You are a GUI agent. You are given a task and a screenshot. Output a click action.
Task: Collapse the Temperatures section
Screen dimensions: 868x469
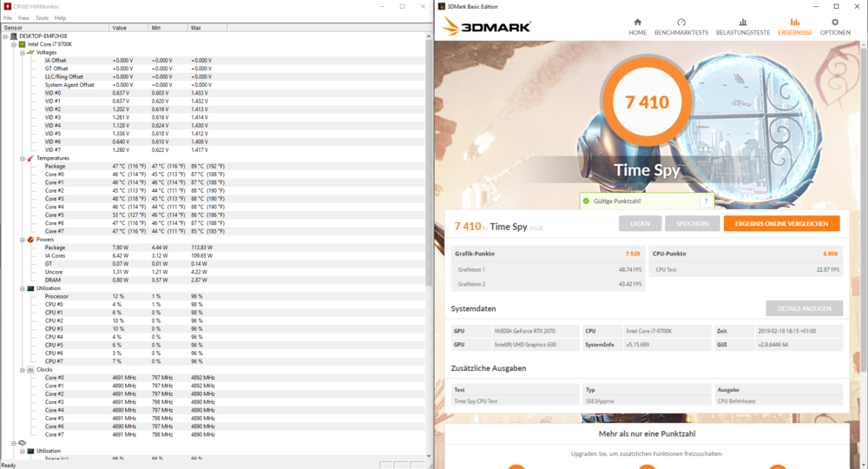(22, 158)
